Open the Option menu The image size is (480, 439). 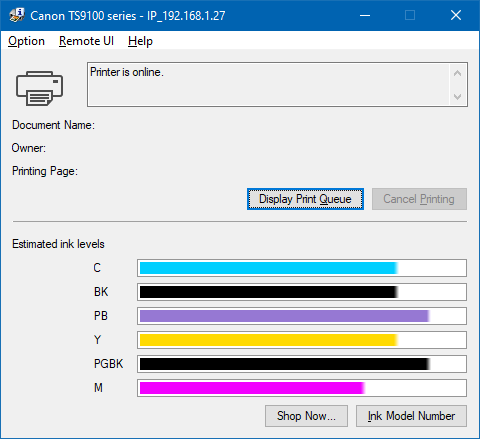click(x=26, y=41)
